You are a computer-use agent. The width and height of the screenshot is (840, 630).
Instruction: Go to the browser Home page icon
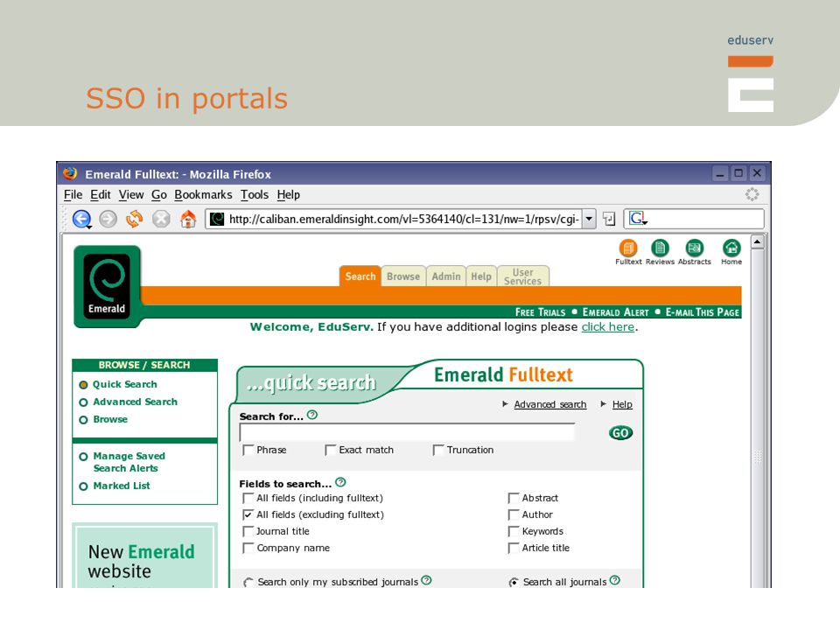point(188,219)
